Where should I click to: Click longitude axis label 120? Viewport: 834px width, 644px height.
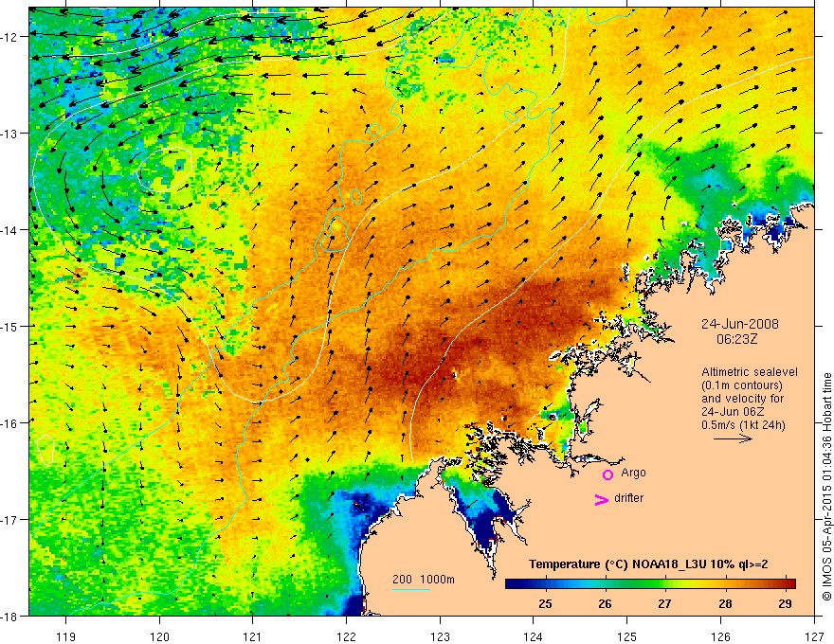tap(159, 636)
